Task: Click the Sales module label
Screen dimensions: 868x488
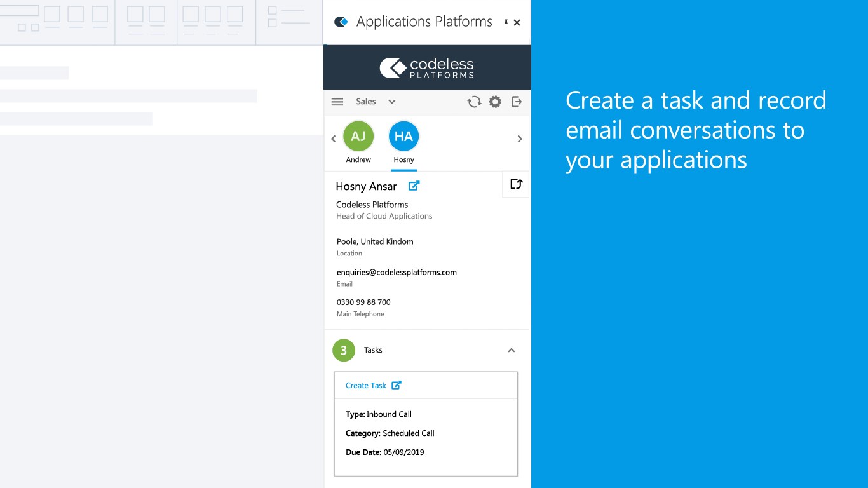Action: 366,102
